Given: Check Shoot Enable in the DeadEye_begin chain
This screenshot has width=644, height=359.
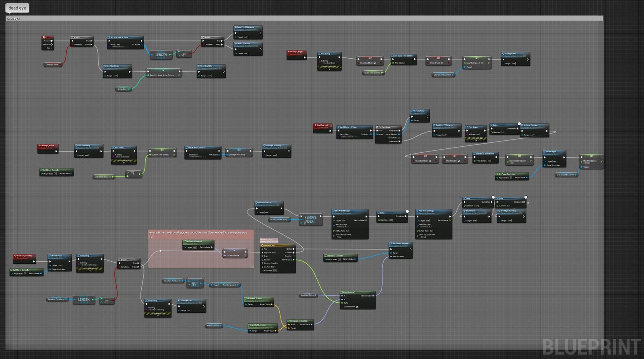Looking at the screenshot, I should (442, 63).
